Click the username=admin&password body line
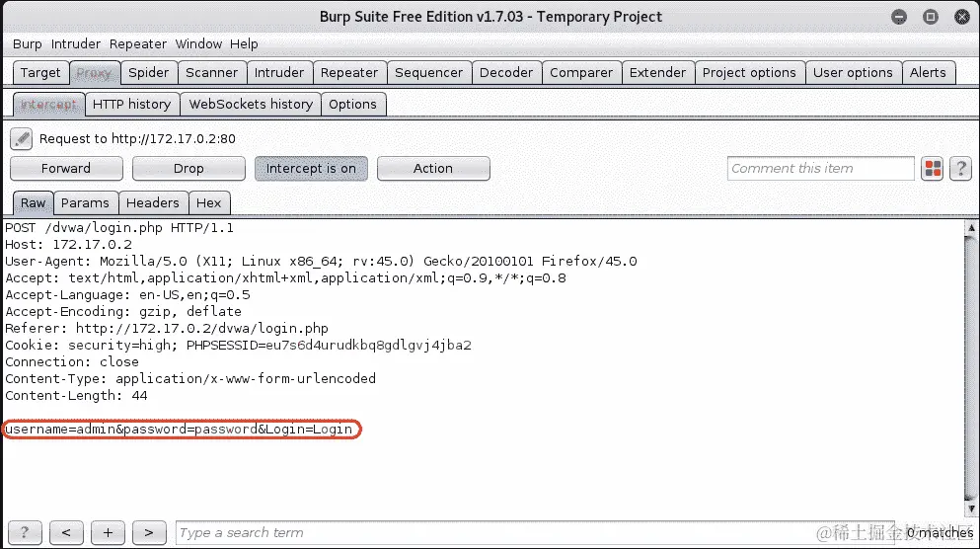This screenshot has width=980, height=549. coord(179,430)
